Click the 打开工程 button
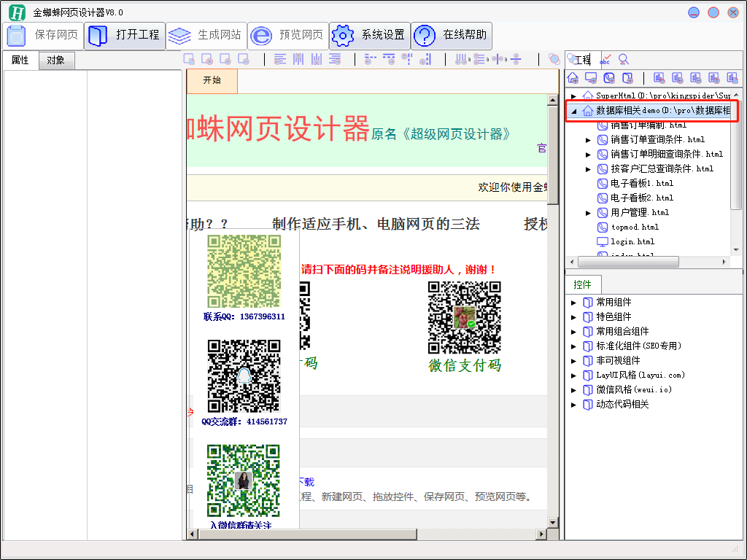 (x=125, y=35)
